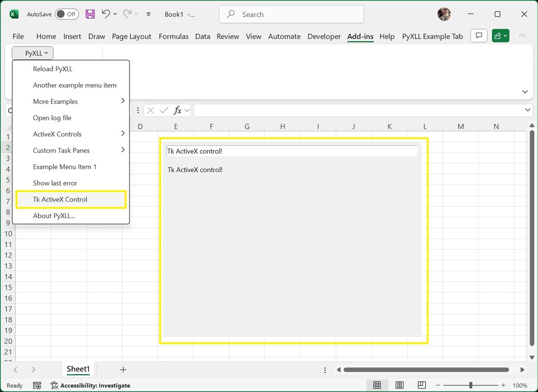Toggle the AutoSave switch
Image resolution: width=538 pixels, height=392 pixels.
pos(67,14)
